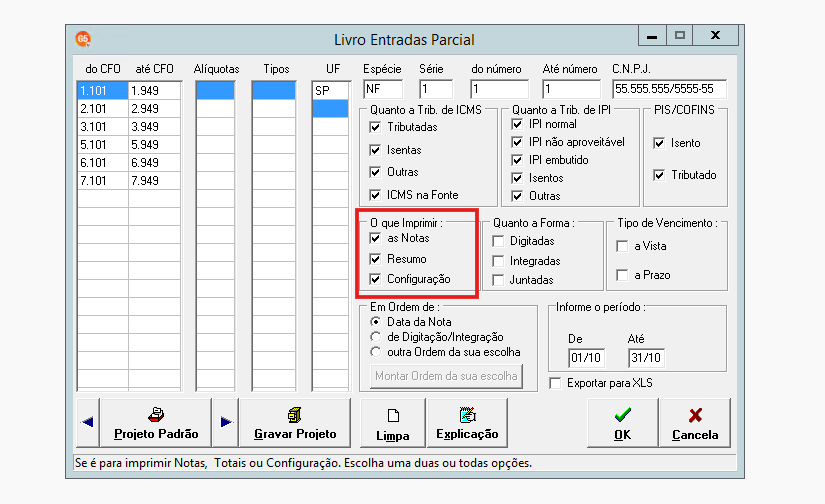825x504 pixels.
Task: Select the CFO cell 7.101
Action: point(103,180)
